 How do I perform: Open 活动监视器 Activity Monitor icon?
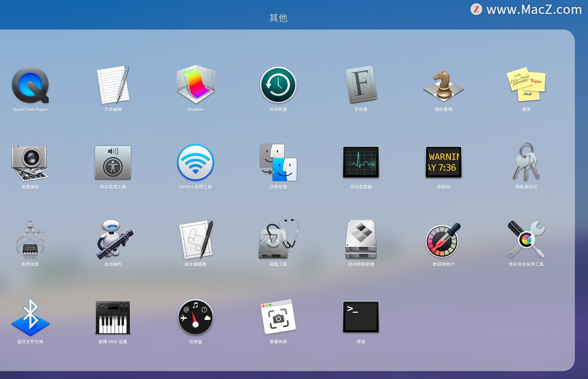click(x=361, y=162)
